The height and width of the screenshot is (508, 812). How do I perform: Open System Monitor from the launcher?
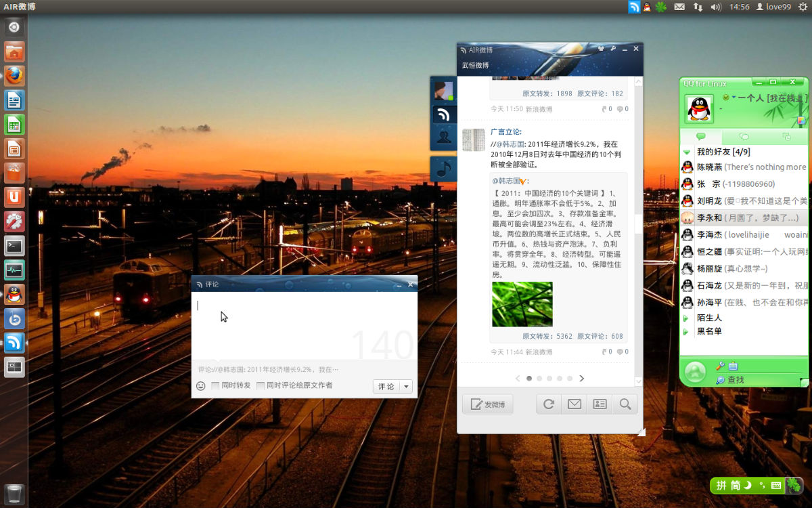(x=15, y=270)
